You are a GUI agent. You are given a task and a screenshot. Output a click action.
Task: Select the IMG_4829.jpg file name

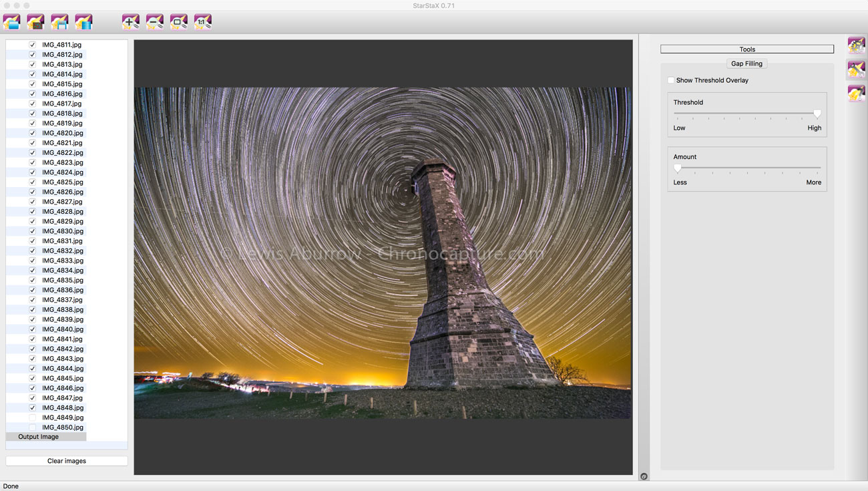click(63, 221)
